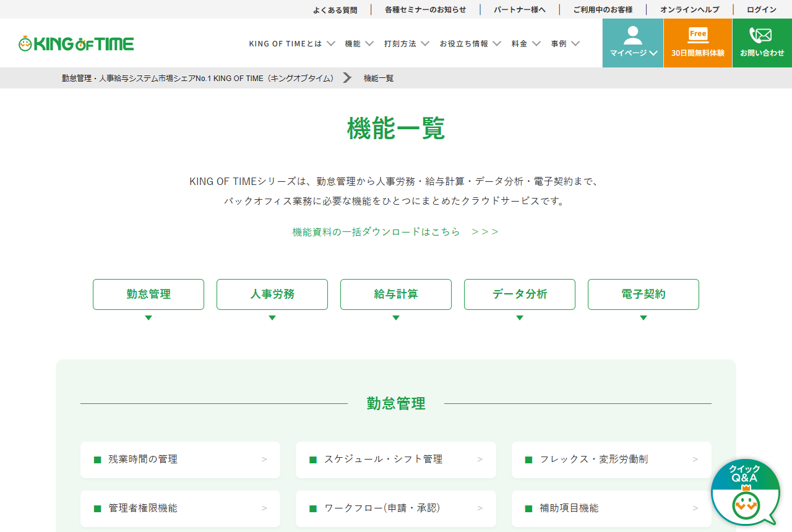Jump to 電子契約 section button

pyautogui.click(x=643, y=294)
